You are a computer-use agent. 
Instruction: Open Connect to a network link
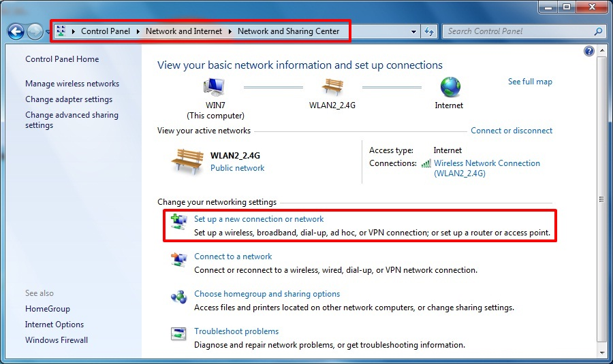tap(233, 257)
